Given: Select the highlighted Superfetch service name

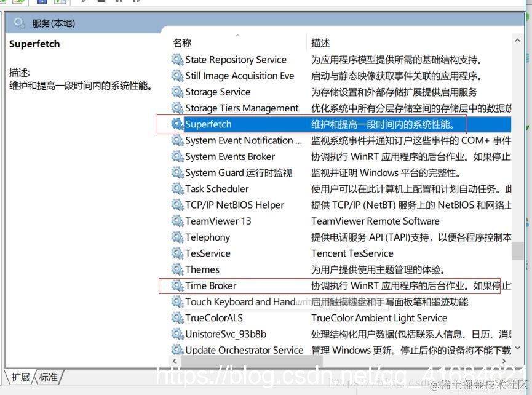Looking at the screenshot, I should (x=208, y=124).
